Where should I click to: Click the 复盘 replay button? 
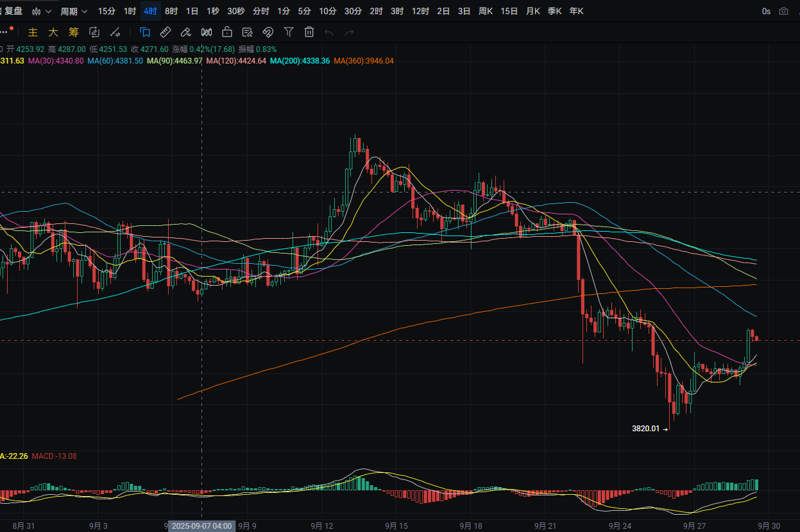point(13,11)
